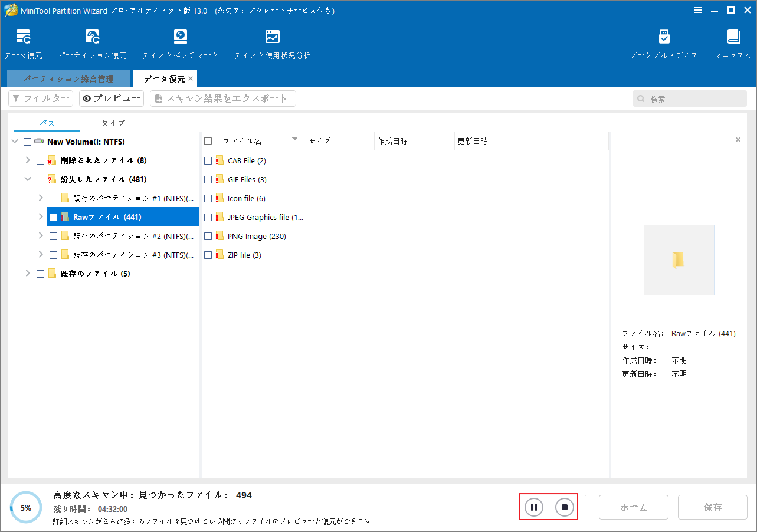
Task: Switch to the Type tab
Action: (x=112, y=123)
